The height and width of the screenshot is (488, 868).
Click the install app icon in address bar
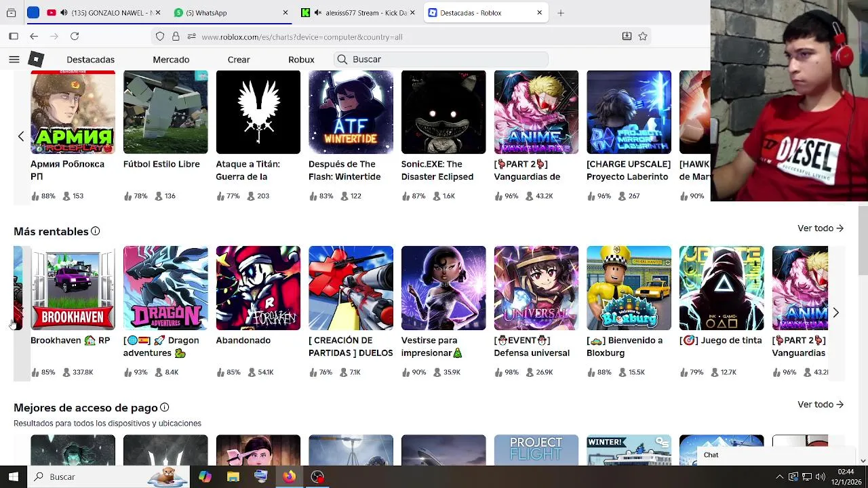pos(627,37)
